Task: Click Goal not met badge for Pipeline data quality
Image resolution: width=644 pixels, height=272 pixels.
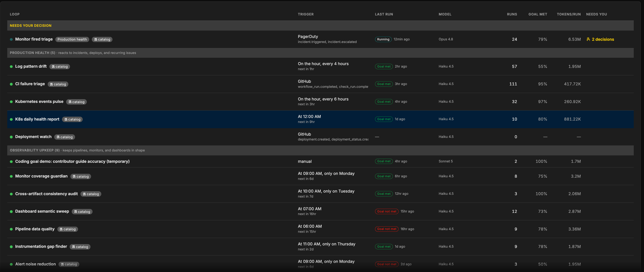Action: click(x=386, y=229)
